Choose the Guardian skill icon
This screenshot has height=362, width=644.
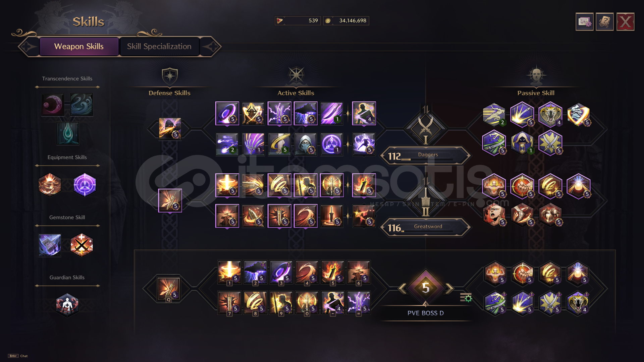tap(67, 305)
